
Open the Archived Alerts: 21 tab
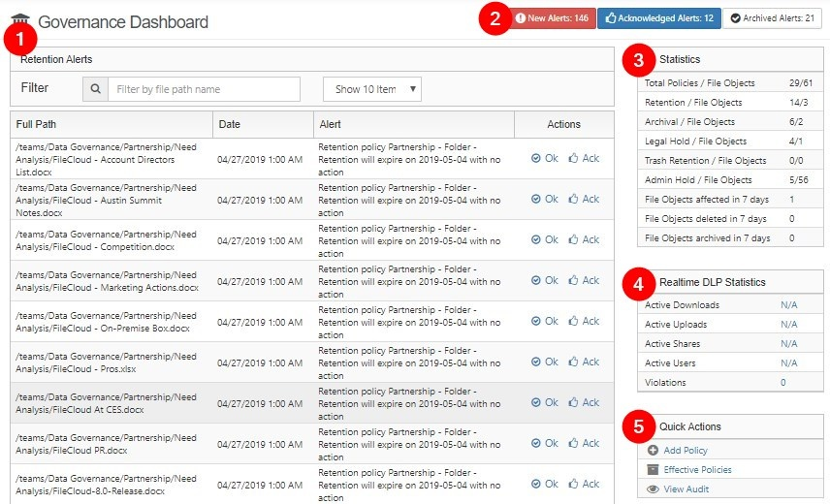tap(772, 18)
